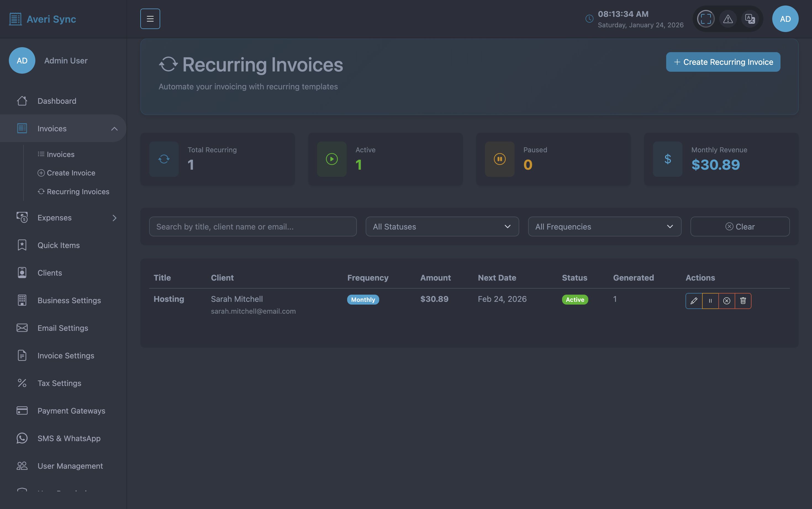Screen dimensions: 812x509
Task: Click the edit pencil icon for Hosting
Action: point(694,301)
